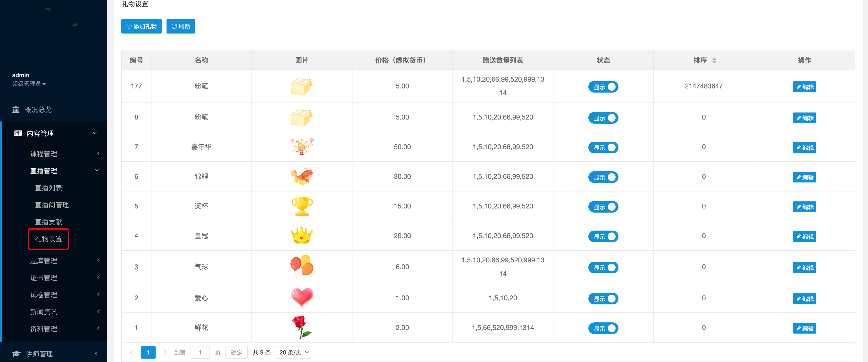Select page 1 in pagination
This screenshot has width=868, height=362.
(148, 352)
